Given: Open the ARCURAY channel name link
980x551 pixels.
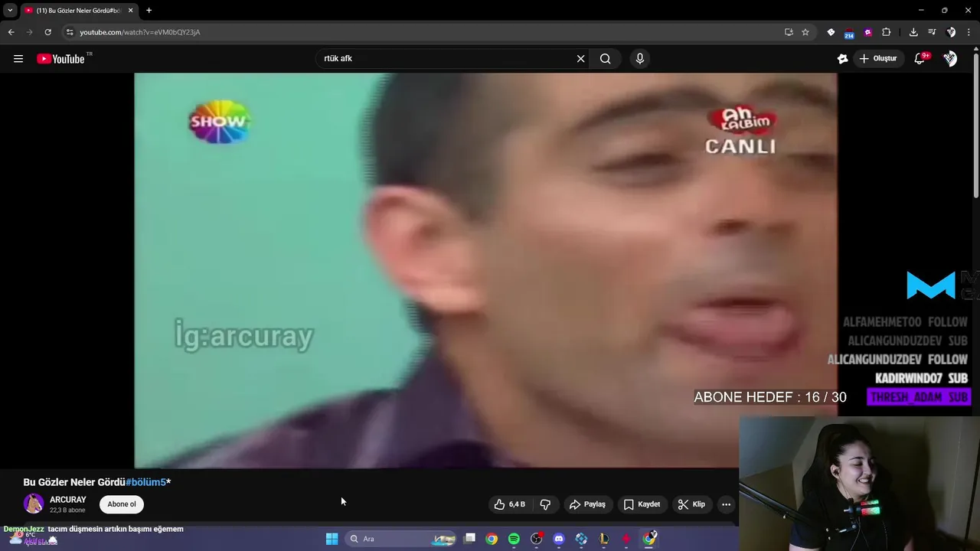Looking at the screenshot, I should coord(68,500).
